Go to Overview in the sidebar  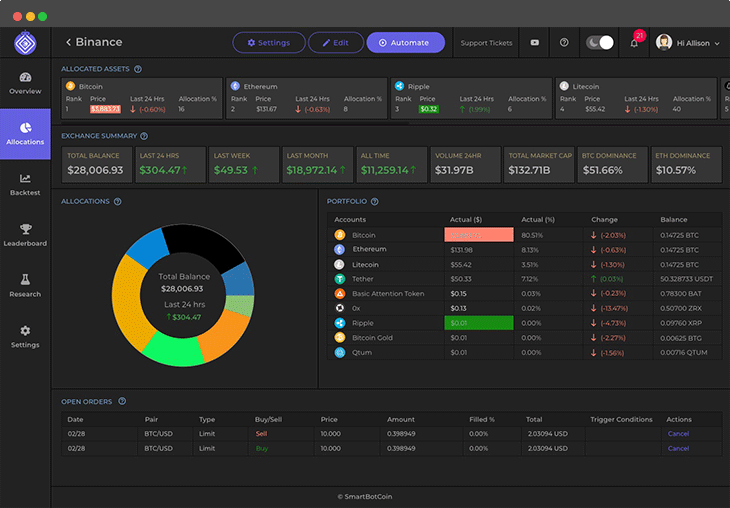click(x=25, y=83)
